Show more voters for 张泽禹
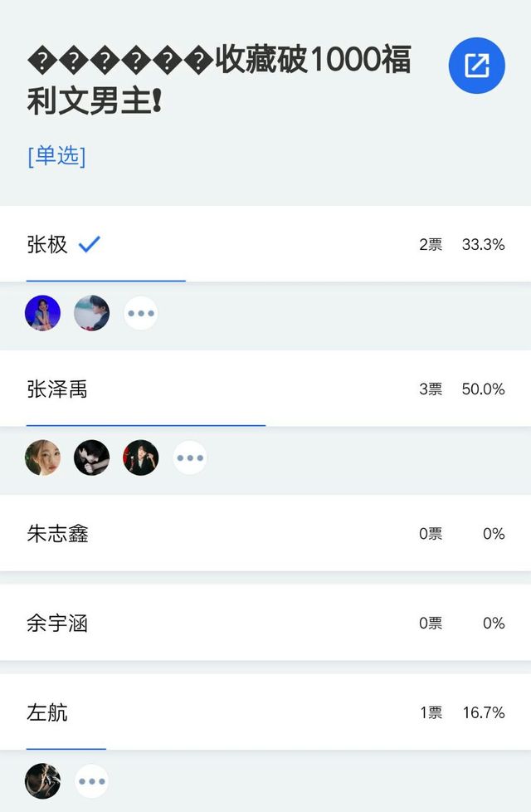 pyautogui.click(x=190, y=457)
